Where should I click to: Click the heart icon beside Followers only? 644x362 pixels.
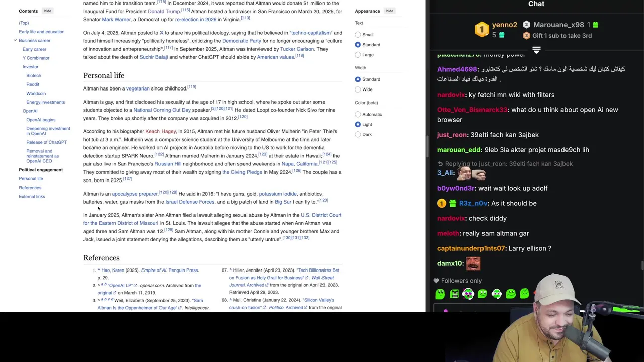point(436,281)
